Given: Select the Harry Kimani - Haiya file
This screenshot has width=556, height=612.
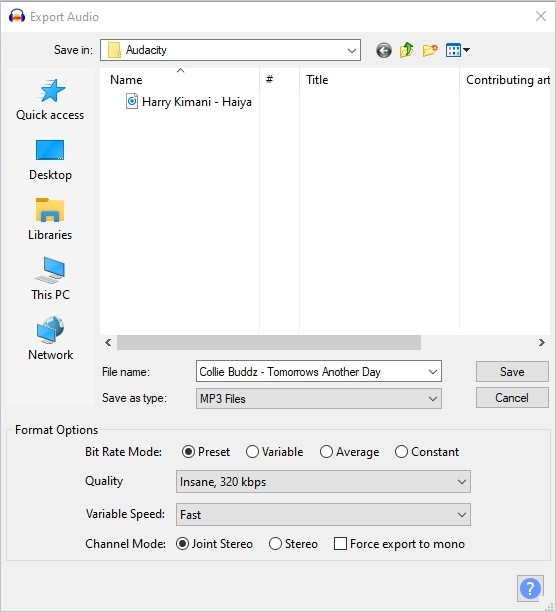Looking at the screenshot, I should [x=189, y=102].
